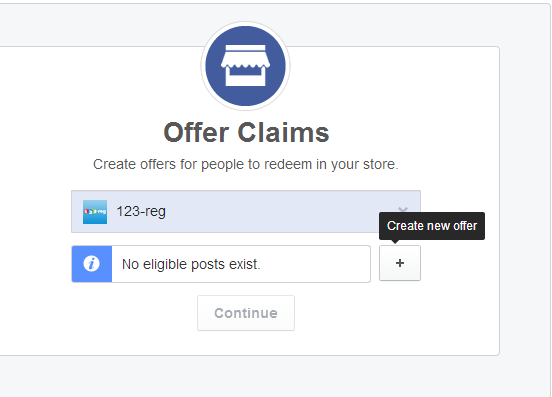Click the white awning in store icon
Screen dimensions: 552x397
tap(245, 56)
